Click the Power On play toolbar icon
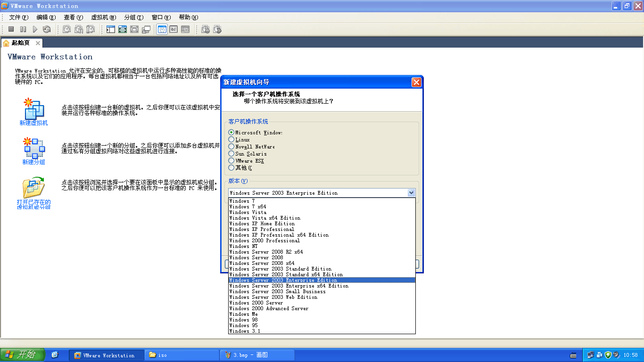Screen dimensions: 644x362 [34, 29]
